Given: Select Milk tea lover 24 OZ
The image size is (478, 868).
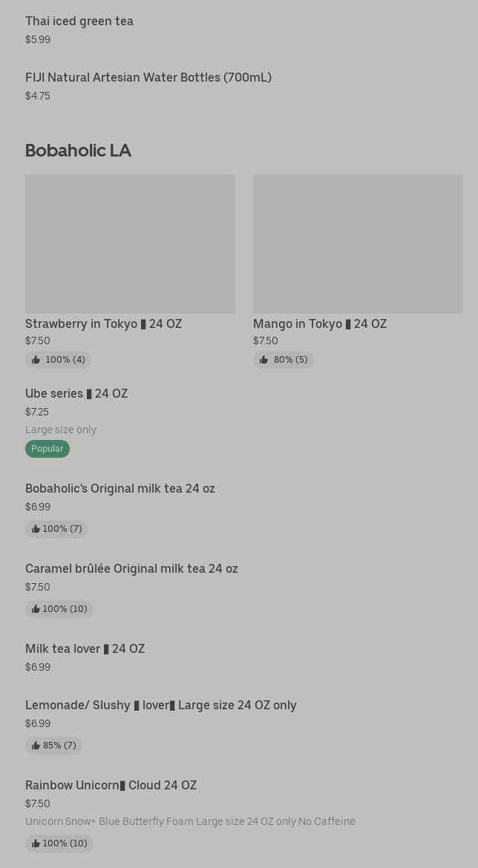Looking at the screenshot, I should tap(85, 649).
